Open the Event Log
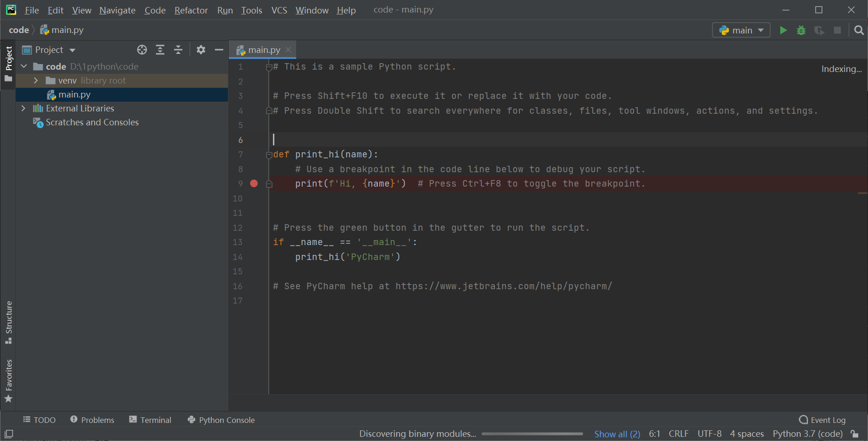This screenshot has height=441, width=868. 823,420
